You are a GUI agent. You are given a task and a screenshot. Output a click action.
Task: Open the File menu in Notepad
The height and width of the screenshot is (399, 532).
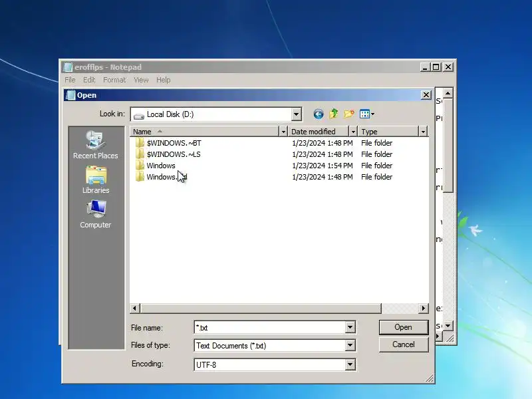pos(70,80)
